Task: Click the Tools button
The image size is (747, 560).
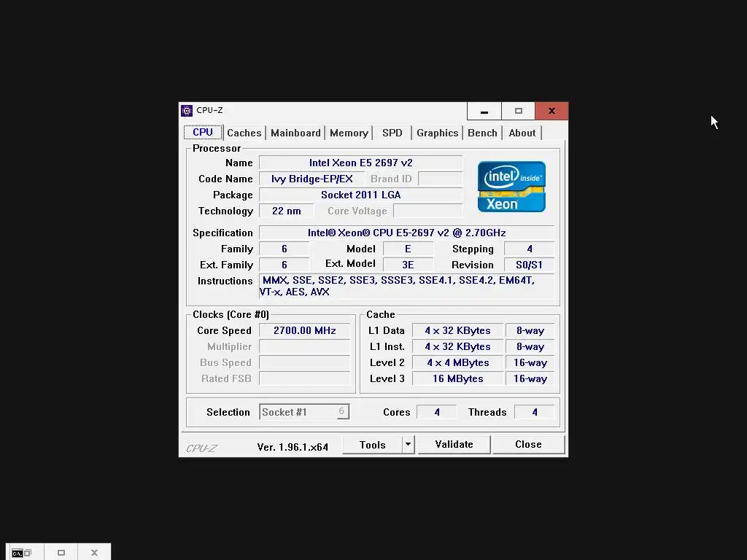Action: [x=373, y=445]
